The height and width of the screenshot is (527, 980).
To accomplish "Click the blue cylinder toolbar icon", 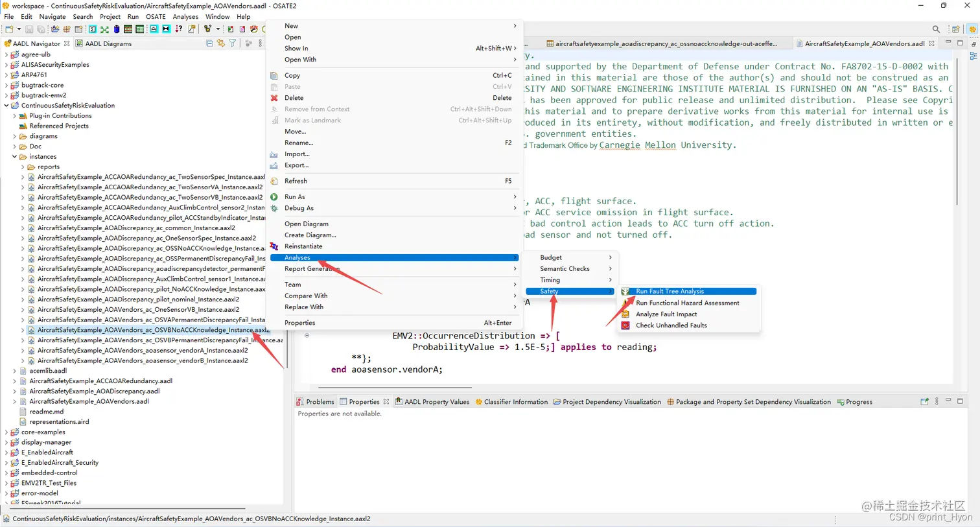I will coord(117,29).
